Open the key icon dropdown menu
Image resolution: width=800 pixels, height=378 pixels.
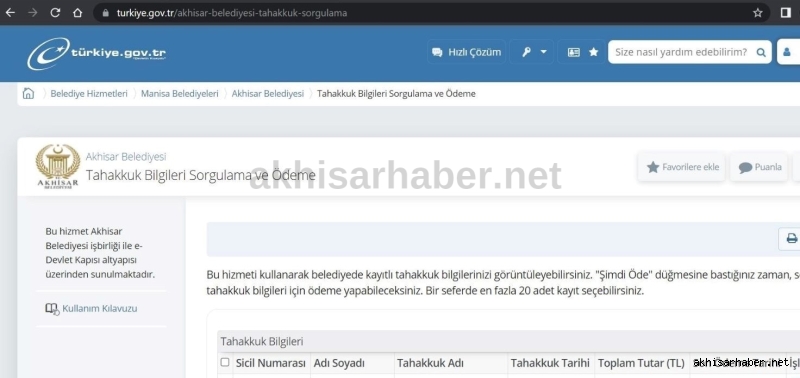(532, 52)
